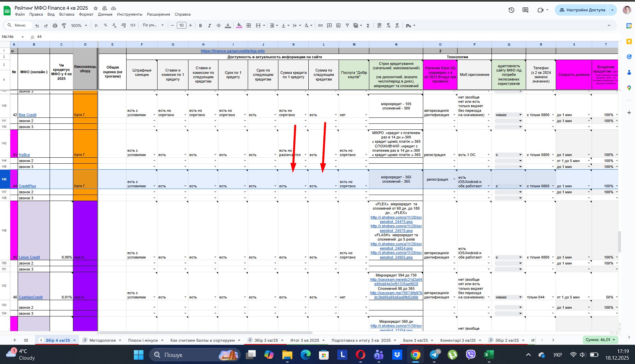635x364 pixels.
Task: Toggle strikethrough formatting
Action: (218, 26)
